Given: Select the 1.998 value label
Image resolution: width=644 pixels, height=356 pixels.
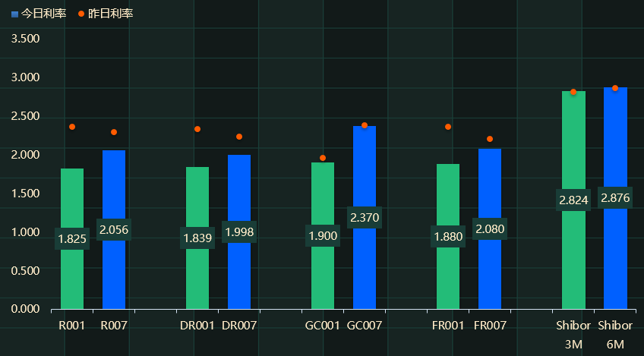Looking at the screenshot, I should coord(239,232).
